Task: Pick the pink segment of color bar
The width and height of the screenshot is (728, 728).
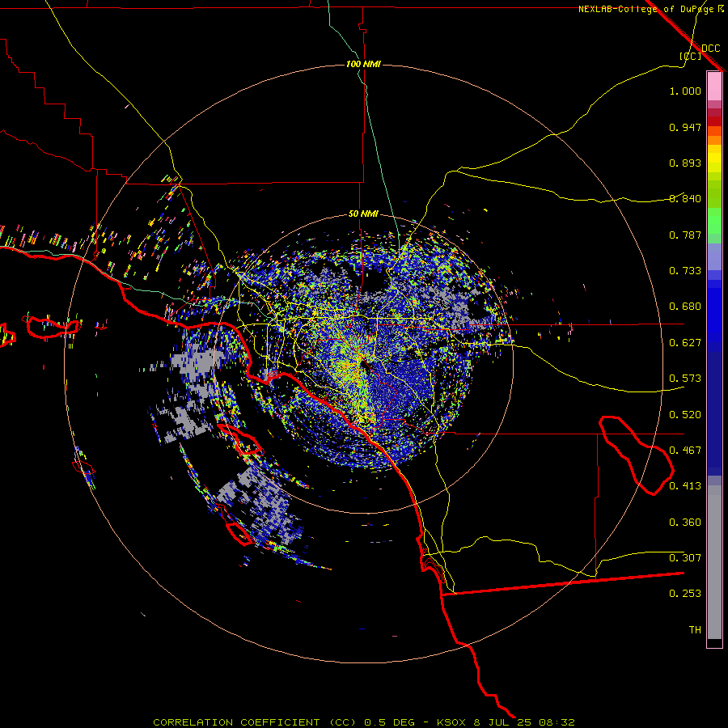Action: click(x=714, y=86)
